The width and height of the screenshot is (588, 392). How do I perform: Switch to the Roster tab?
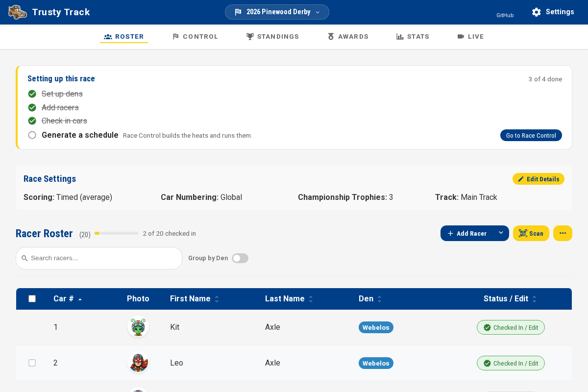(124, 37)
